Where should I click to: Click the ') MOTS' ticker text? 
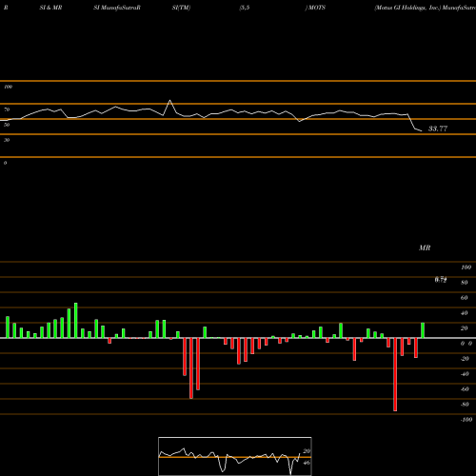(315, 8)
